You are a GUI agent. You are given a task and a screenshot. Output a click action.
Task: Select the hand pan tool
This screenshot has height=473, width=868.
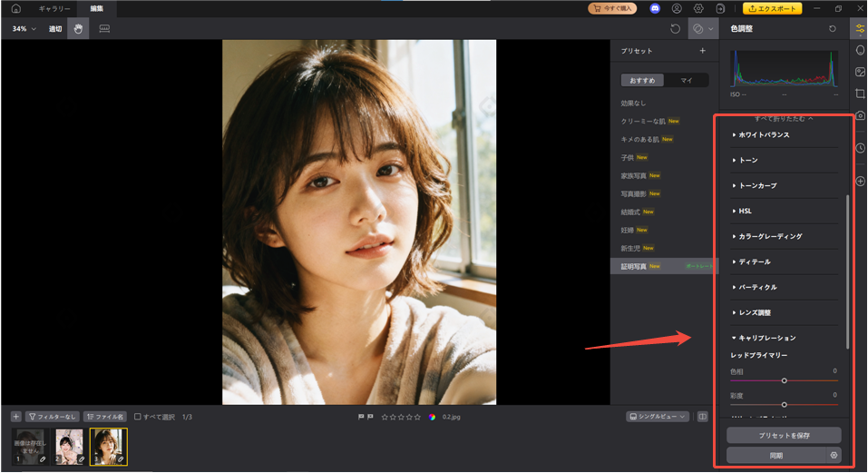[78, 29]
